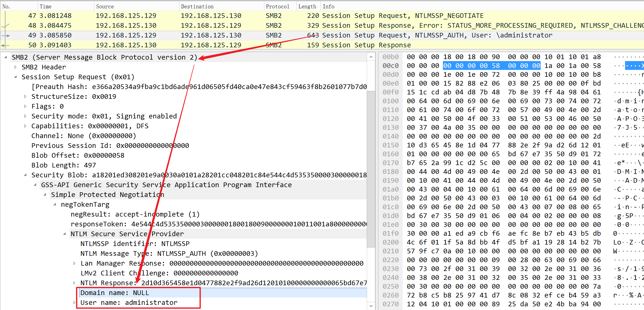Select packet 48 Session Setup Response row
The image size is (644, 310).
(322, 26)
